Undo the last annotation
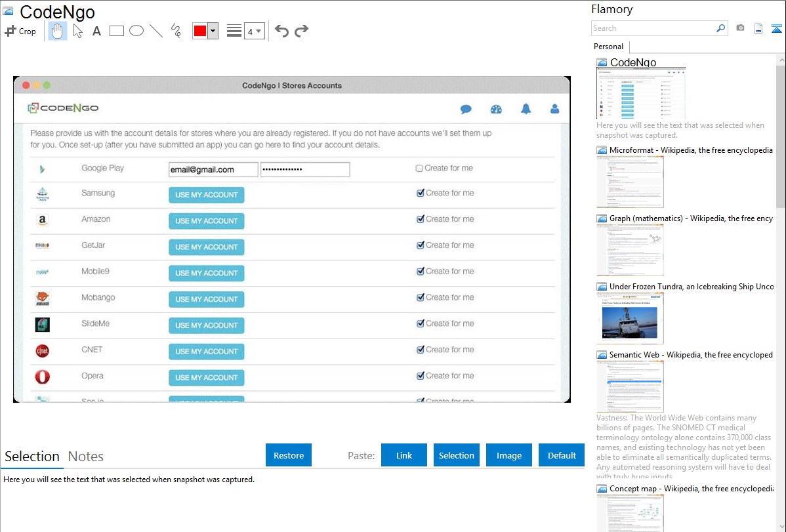The height and width of the screenshot is (532, 786). coord(281,31)
